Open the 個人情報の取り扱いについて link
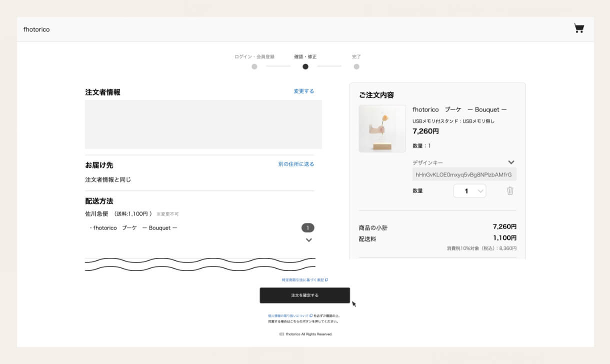The width and height of the screenshot is (610, 364). (288, 316)
